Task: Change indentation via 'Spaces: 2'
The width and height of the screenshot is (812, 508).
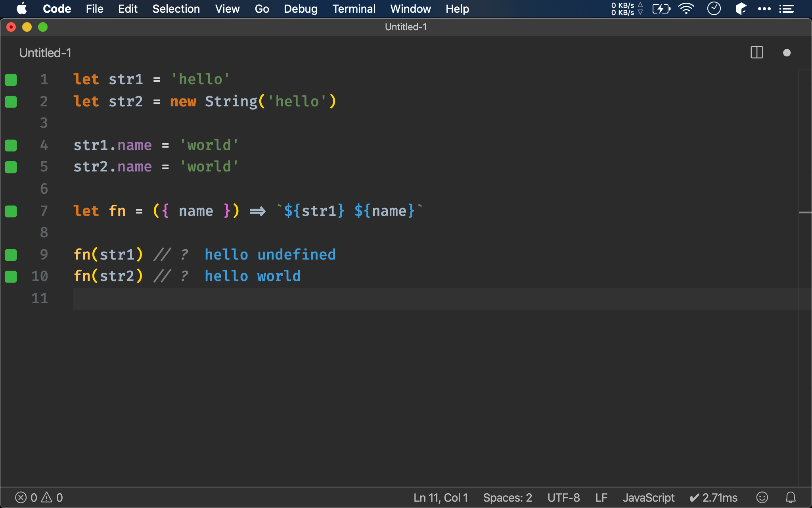Action: pyautogui.click(x=507, y=498)
